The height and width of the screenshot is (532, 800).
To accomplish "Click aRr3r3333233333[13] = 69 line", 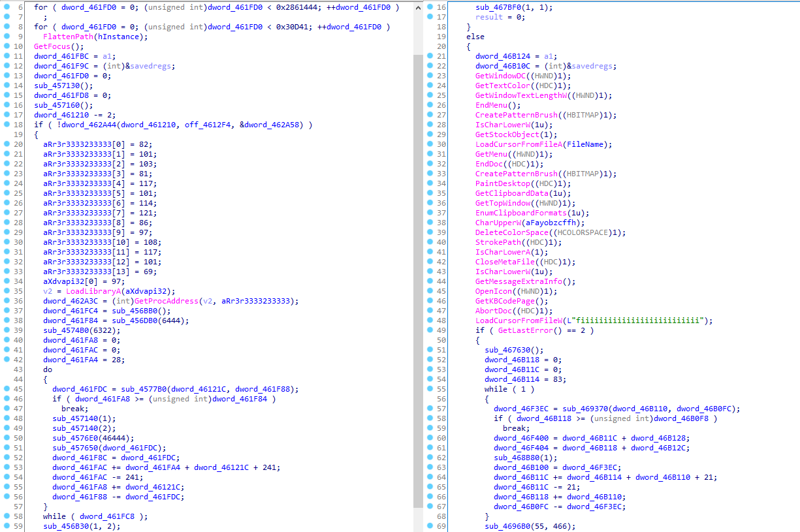I will (x=100, y=272).
